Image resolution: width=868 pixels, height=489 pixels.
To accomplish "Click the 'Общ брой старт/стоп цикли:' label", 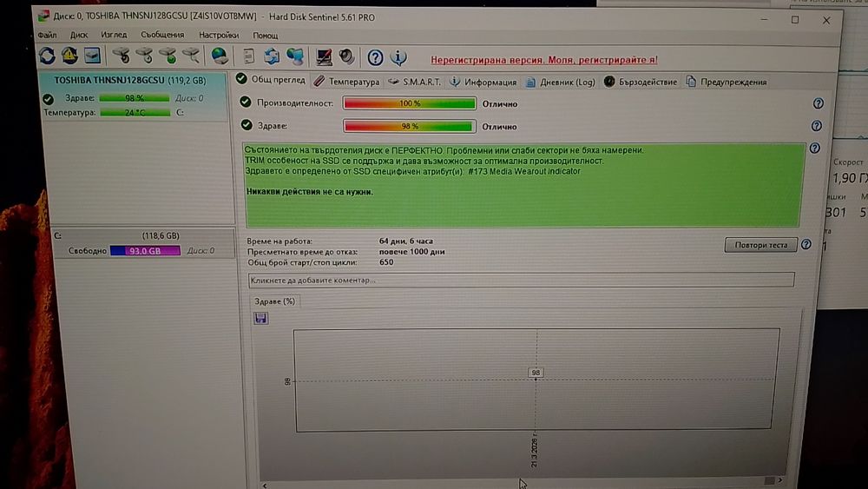I will pos(302,262).
